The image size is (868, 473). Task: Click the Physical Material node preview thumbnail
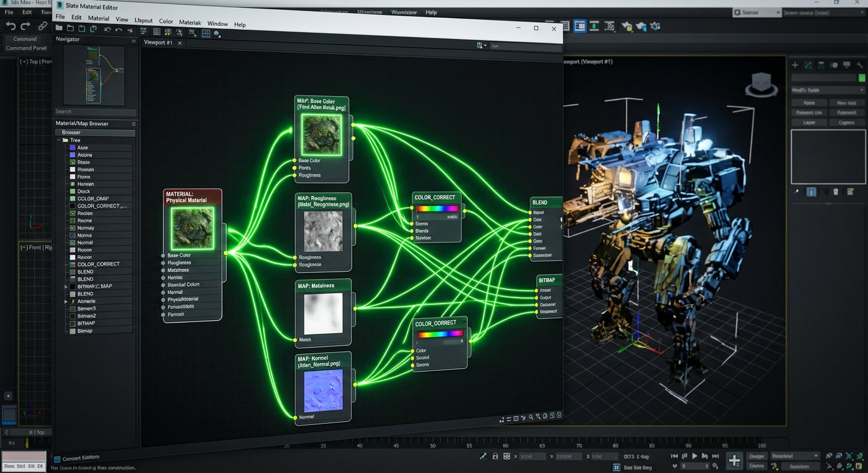tap(193, 227)
